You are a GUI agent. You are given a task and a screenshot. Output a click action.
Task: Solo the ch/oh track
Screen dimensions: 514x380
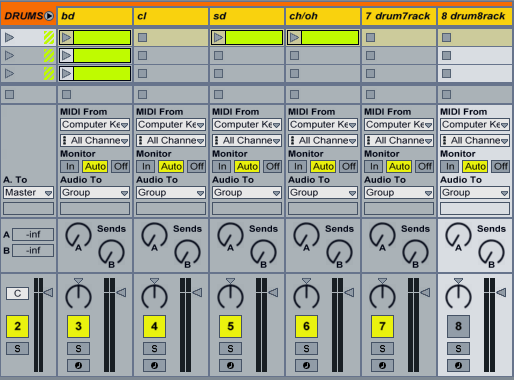point(306,349)
